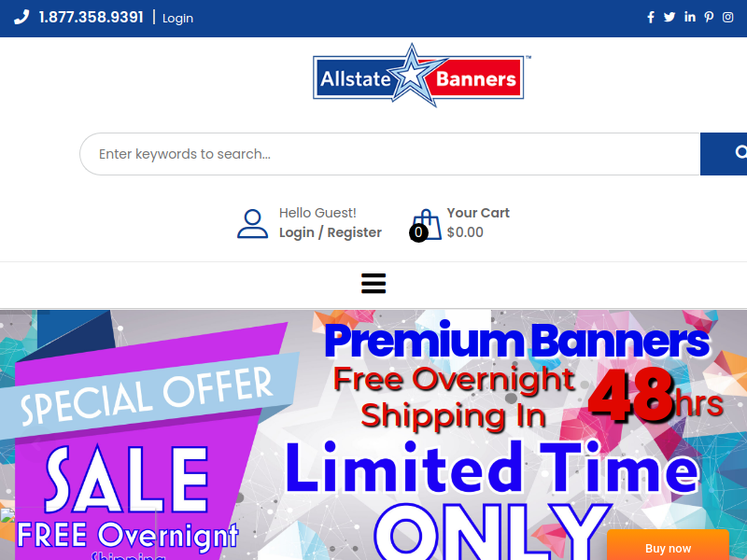This screenshot has height=560, width=747.
Task: Focus the keyword search input field
Action: pyautogui.click(x=389, y=154)
